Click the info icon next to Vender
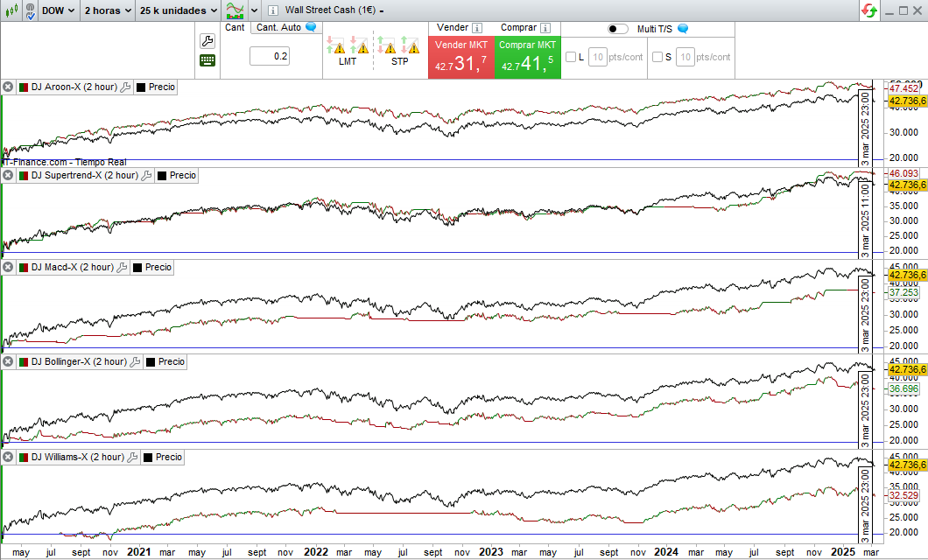Viewport: 928px width, 560px height. [x=477, y=28]
